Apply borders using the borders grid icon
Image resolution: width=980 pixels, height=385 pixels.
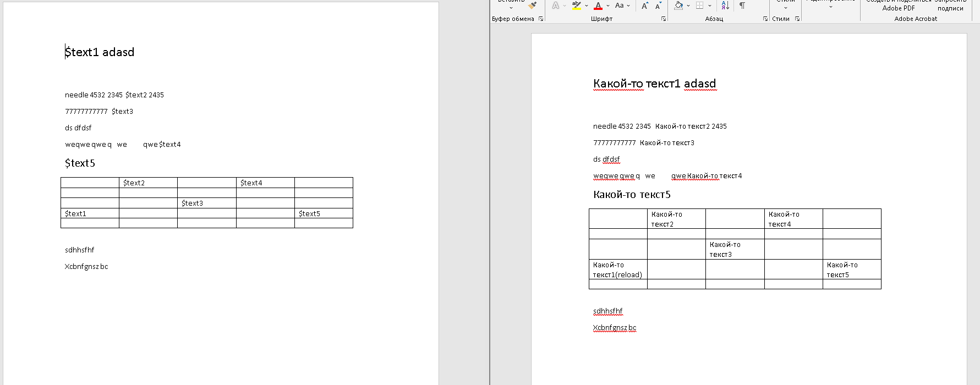pos(699,5)
